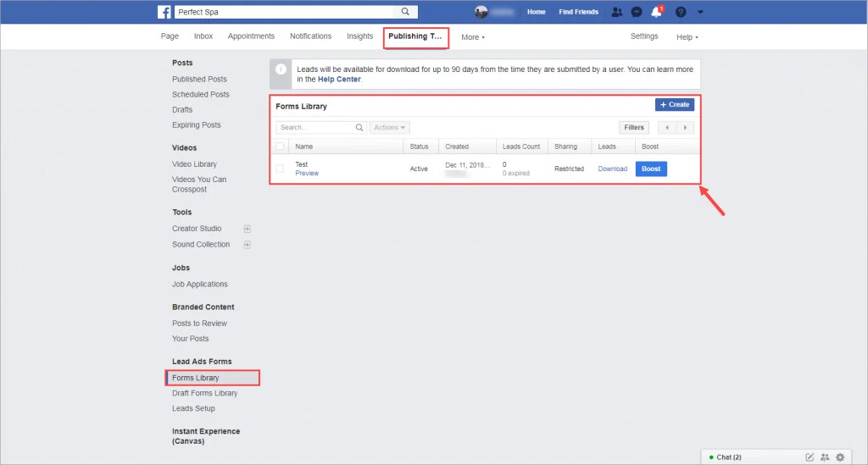The image size is (868, 465).
Task: Open the Actions dropdown
Action: [x=390, y=128]
